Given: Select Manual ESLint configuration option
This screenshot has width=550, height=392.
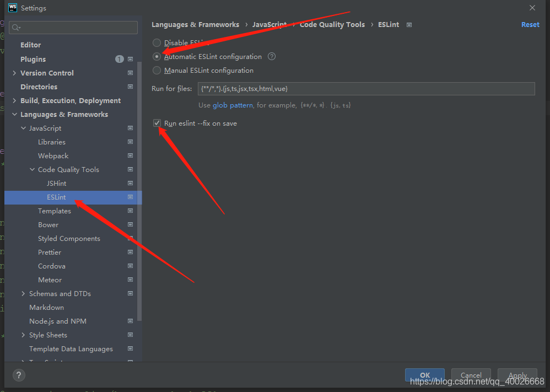Looking at the screenshot, I should pyautogui.click(x=157, y=71).
